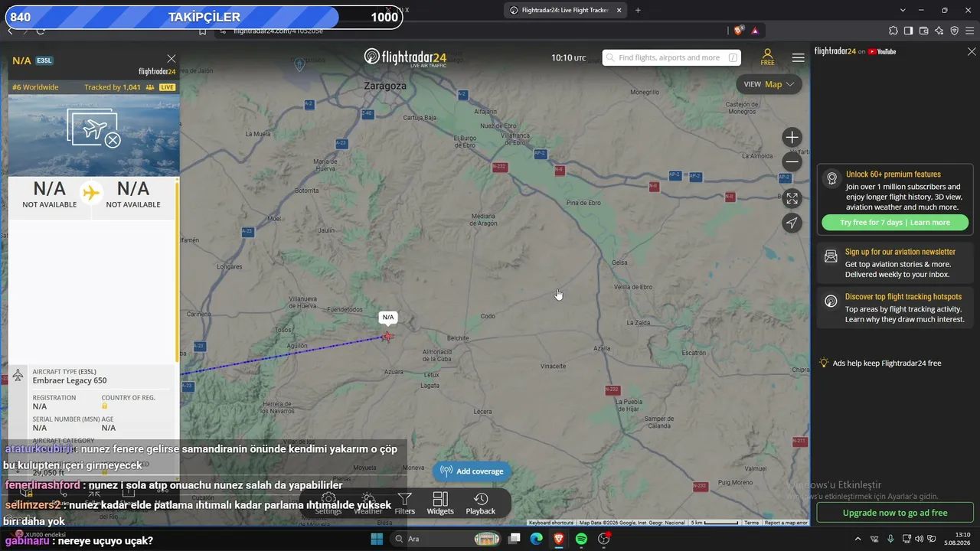Click the locked Country of Reg. padlock
Screen dimensions: 980x551
click(x=105, y=406)
